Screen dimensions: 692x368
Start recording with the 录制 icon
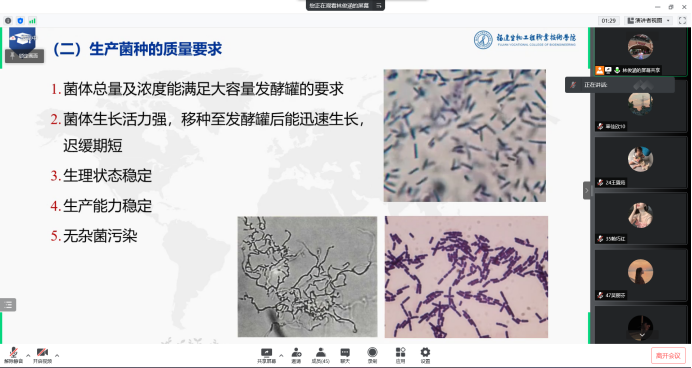[372, 355]
